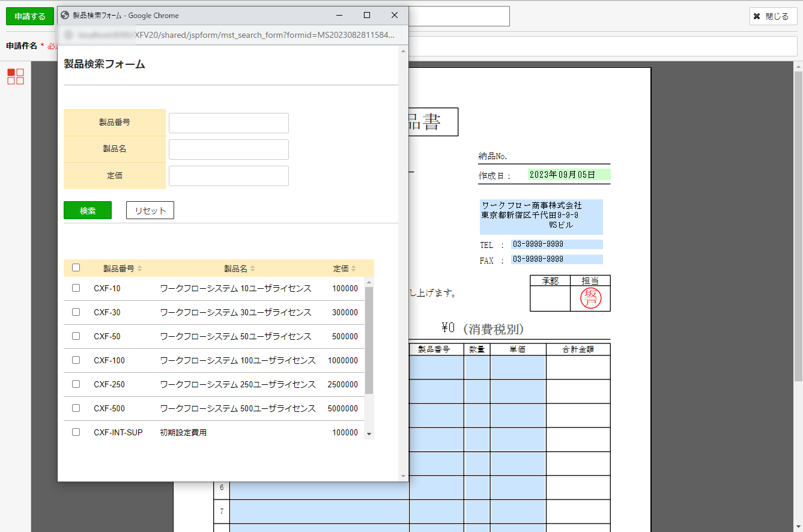The width and height of the screenshot is (803, 532).
Task: Click the 閉じる close button
Action: [x=773, y=16]
